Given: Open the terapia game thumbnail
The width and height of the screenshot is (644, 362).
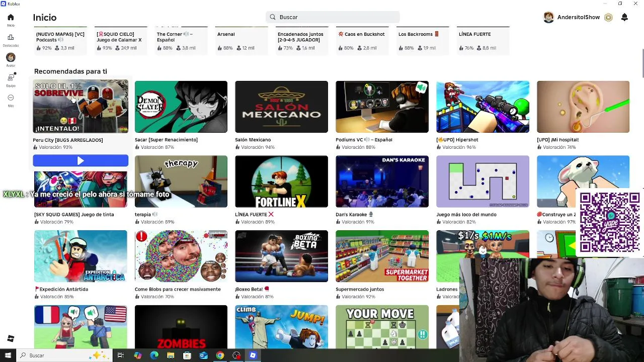Looking at the screenshot, I should pos(181,182).
